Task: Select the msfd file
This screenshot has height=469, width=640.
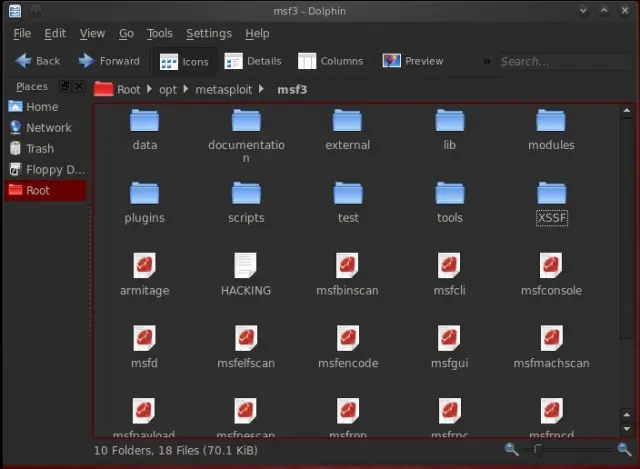Action: [x=144, y=347]
